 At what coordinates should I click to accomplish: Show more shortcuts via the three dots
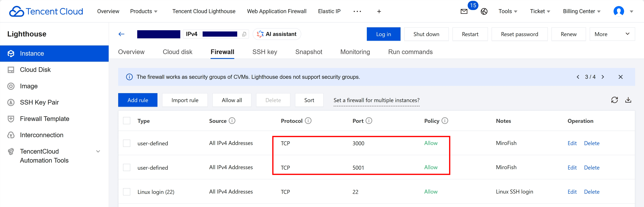[357, 11]
